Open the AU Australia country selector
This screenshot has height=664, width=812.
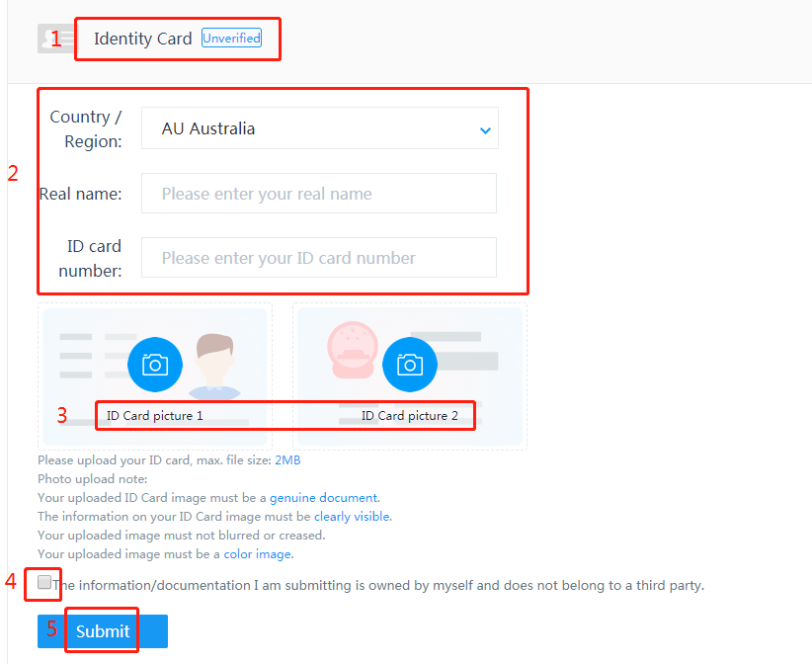[x=319, y=127]
